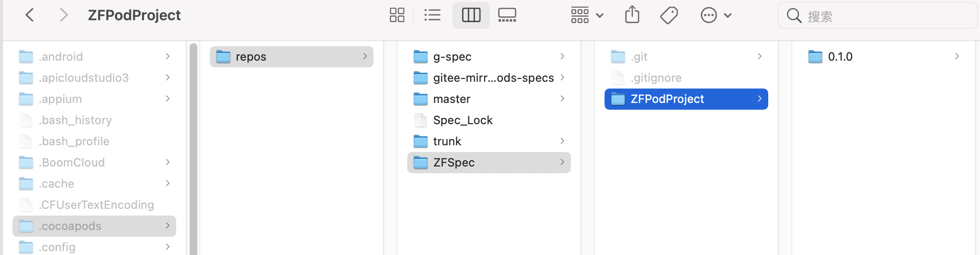
Task: Click the .gitignore document icon
Action: [618, 78]
